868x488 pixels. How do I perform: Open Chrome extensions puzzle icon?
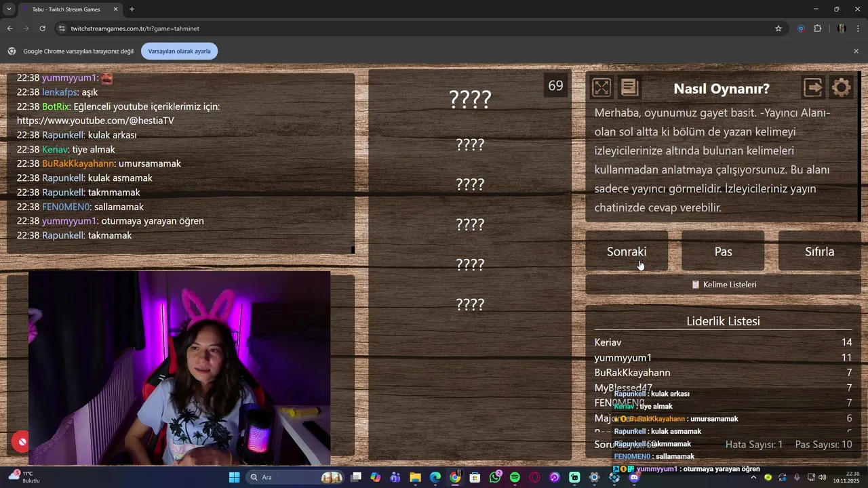[817, 28]
